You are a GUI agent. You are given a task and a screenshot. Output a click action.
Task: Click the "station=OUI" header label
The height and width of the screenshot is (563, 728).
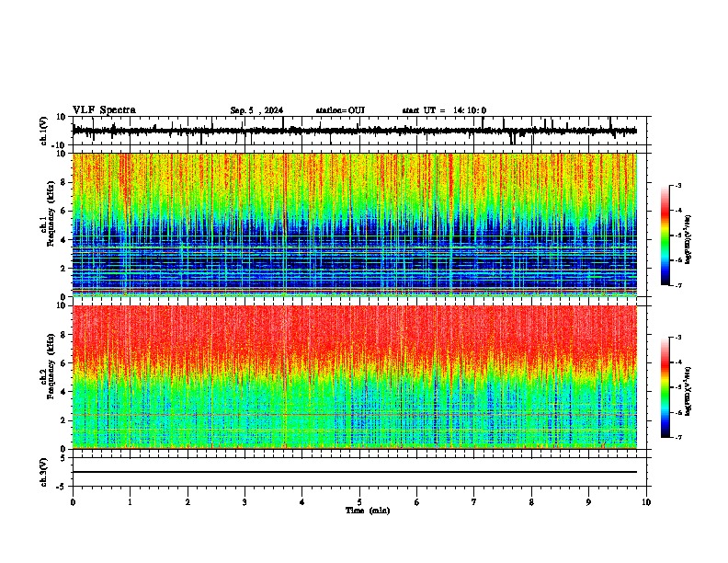point(340,110)
